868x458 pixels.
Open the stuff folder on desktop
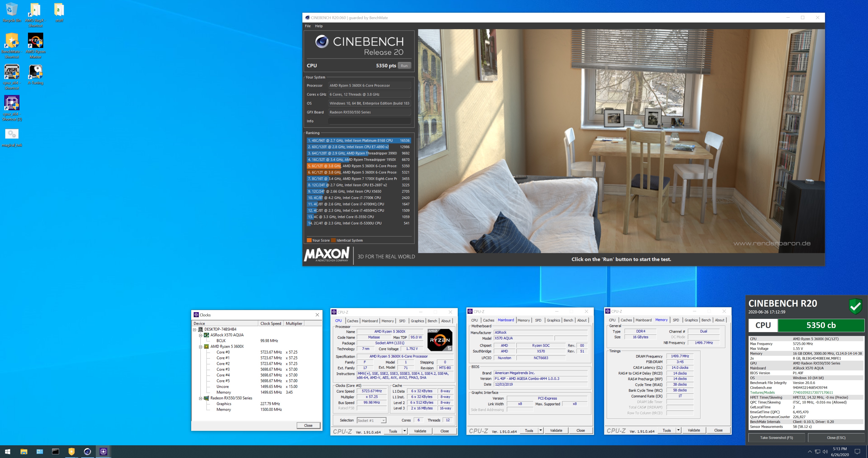pyautogui.click(x=59, y=13)
